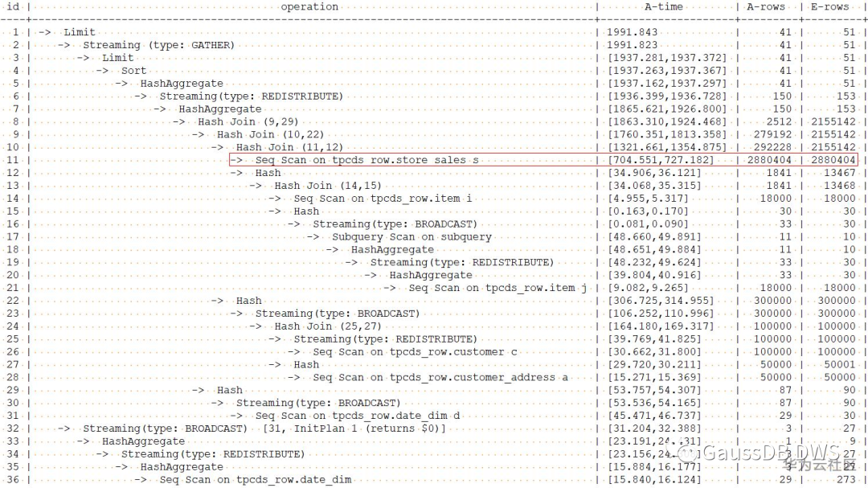Select Seq Scan on tpcds_row.customer_address a
Screen dimensions: 868x488
440,377
